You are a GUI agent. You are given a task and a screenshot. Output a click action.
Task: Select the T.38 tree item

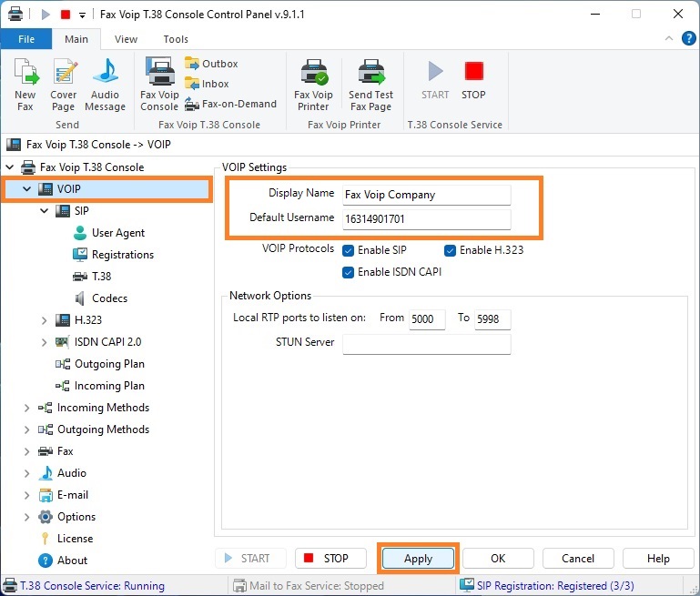click(92, 276)
